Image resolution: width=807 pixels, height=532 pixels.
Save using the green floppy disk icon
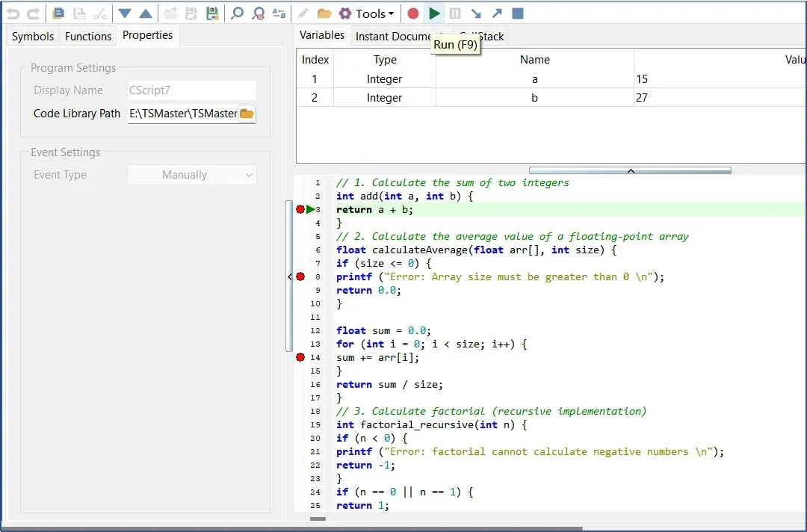[x=212, y=14]
